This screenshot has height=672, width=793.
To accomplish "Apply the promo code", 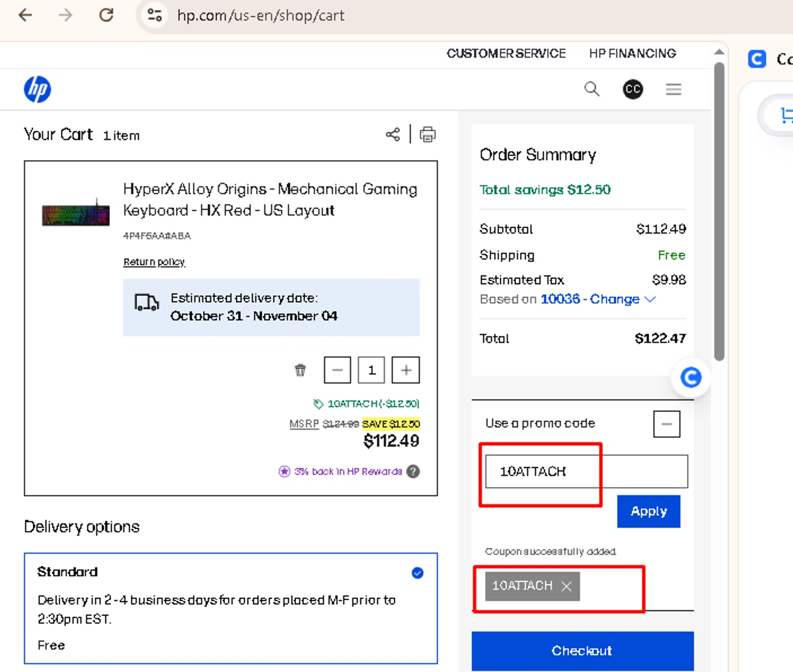I will click(649, 511).
